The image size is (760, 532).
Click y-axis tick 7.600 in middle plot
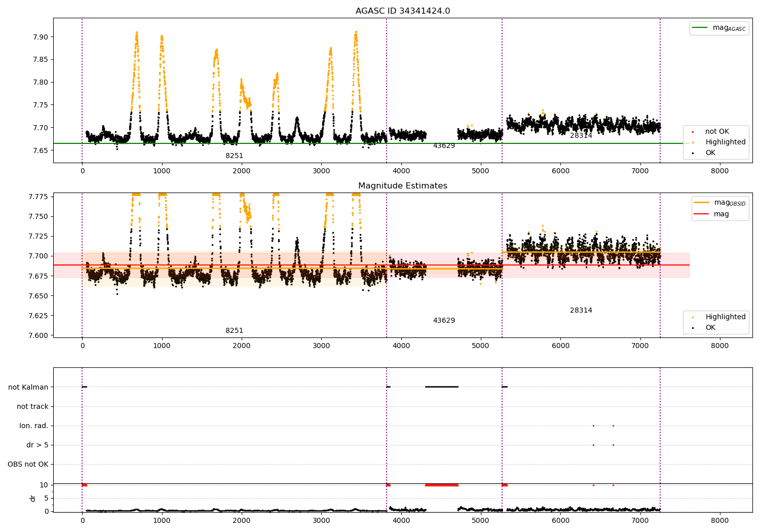pyautogui.click(x=39, y=335)
